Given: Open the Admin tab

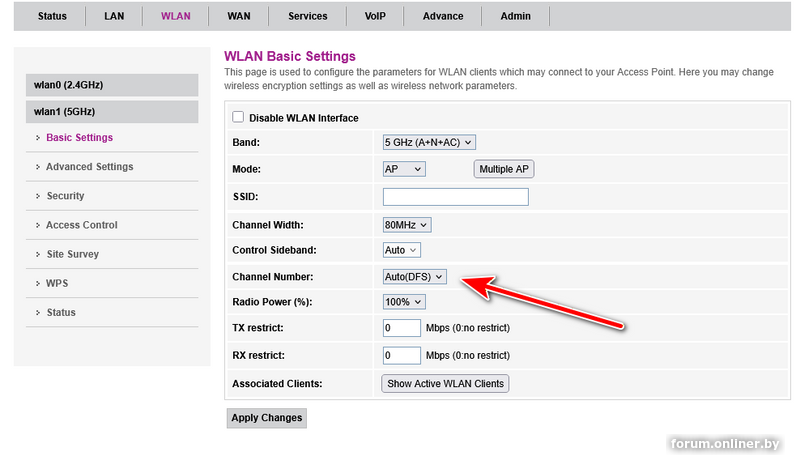Looking at the screenshot, I should pyautogui.click(x=515, y=16).
